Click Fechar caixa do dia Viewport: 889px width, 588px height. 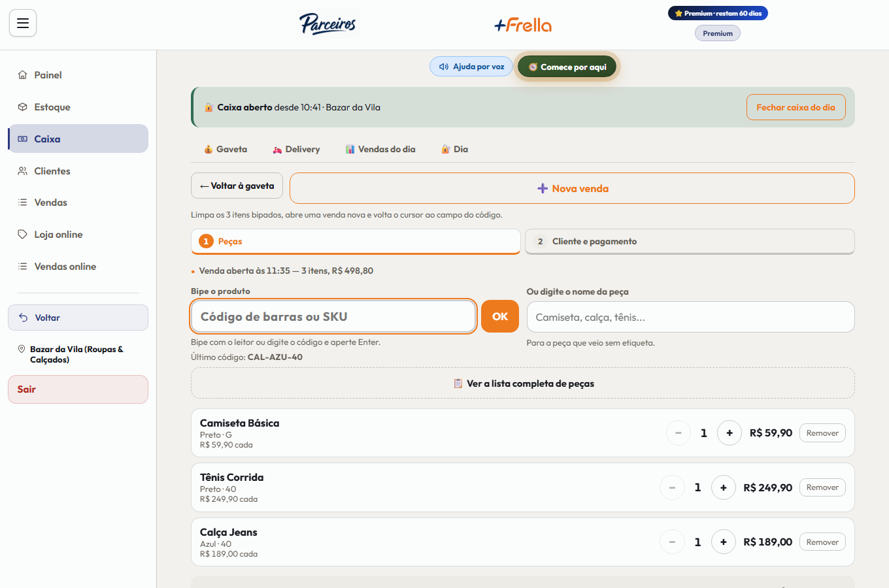pos(796,107)
